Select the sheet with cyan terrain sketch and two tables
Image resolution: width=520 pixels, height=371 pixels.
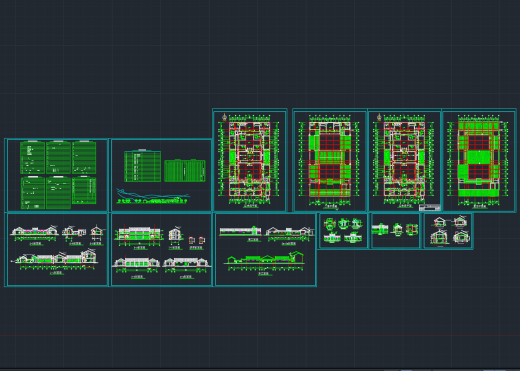(161, 175)
